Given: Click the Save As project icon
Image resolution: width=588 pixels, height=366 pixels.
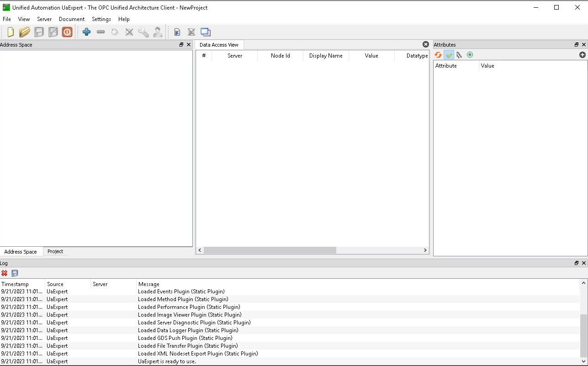Looking at the screenshot, I should coord(53,32).
